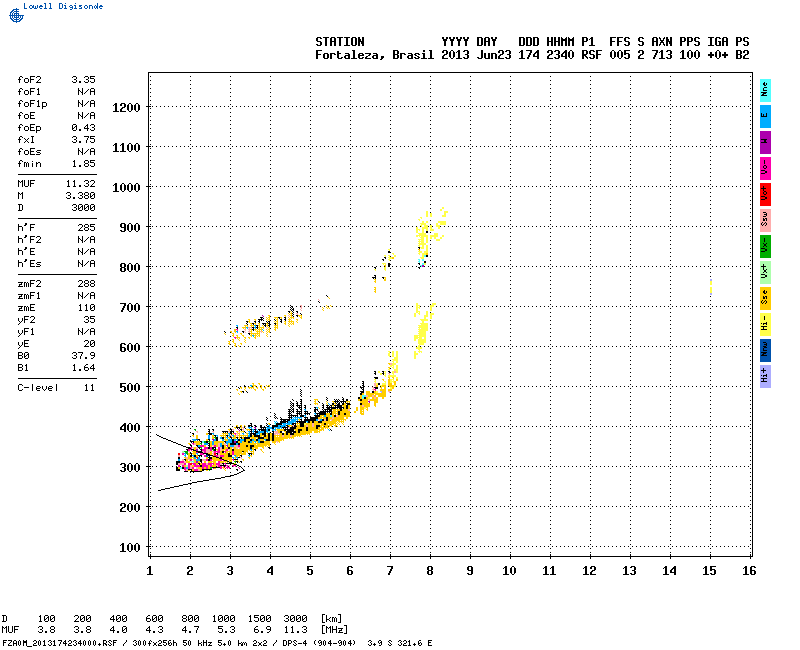Select the zmF2 value 288
800x650 pixels.
pos(87,284)
